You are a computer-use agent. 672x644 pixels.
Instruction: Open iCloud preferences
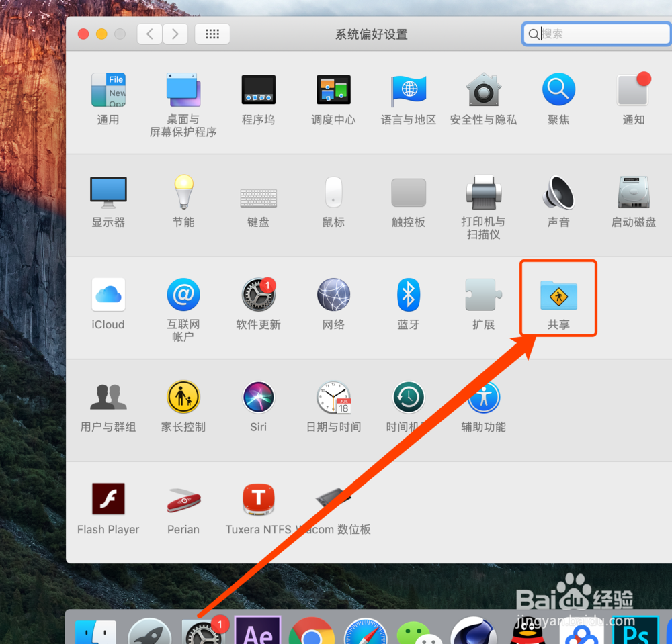point(108,294)
